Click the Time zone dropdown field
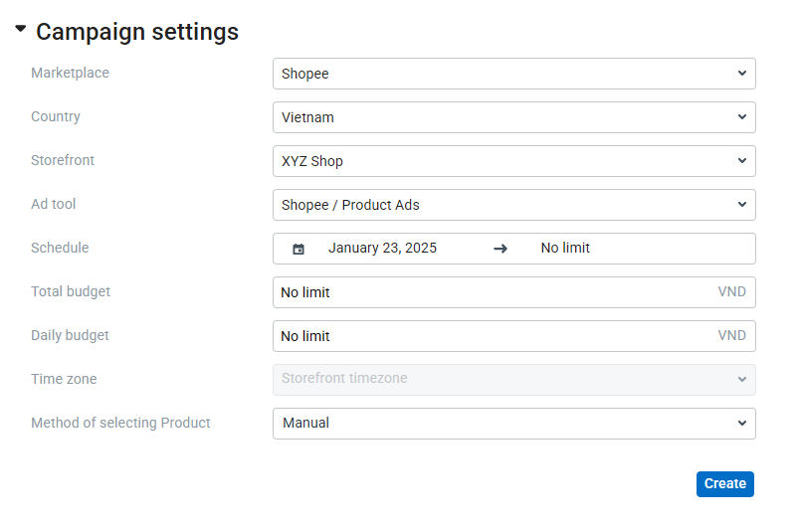This screenshot has height=532, width=801. click(513, 379)
